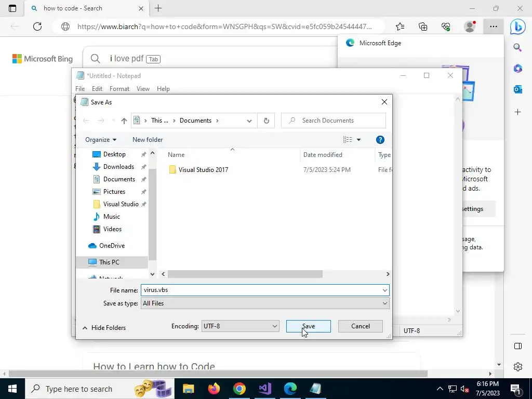Click the Edge profile avatar icon
Viewport: 532px width, 399px height.
(470, 26)
